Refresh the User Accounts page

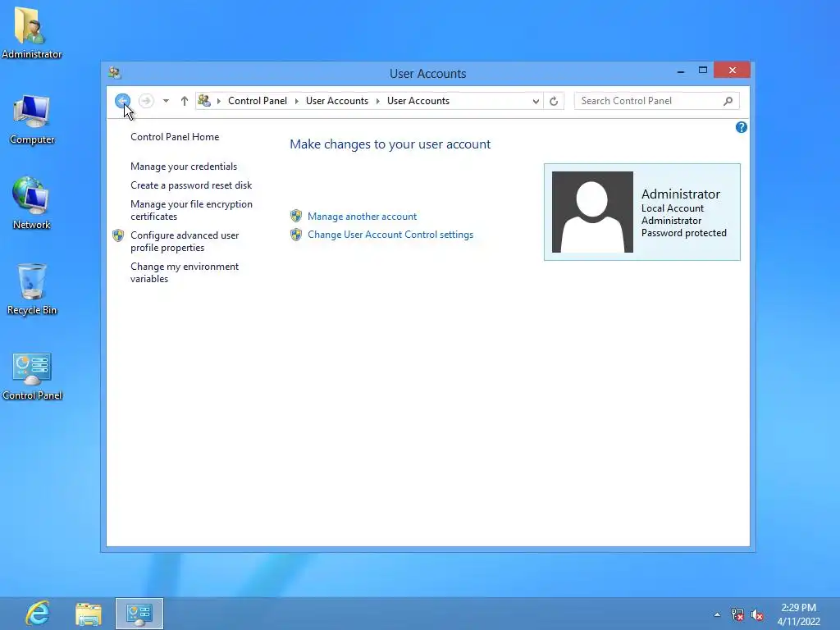[x=554, y=101]
